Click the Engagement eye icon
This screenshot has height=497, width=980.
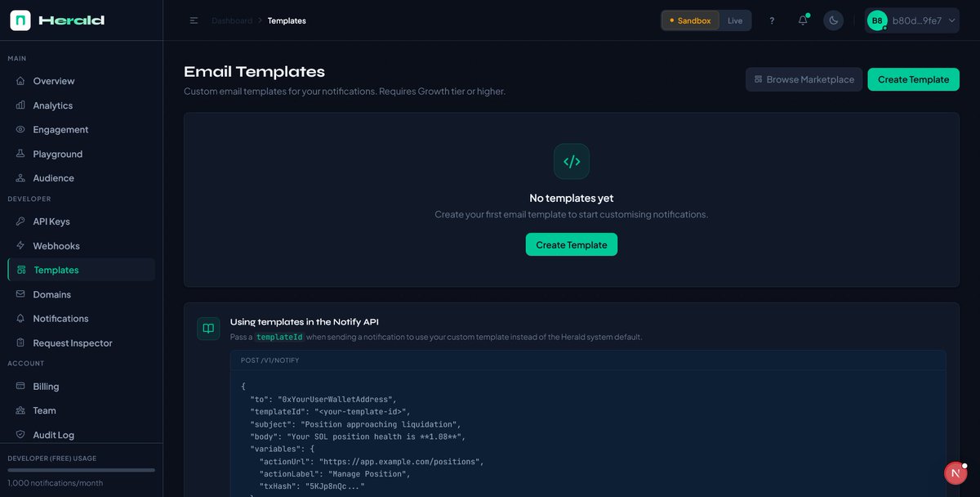point(20,129)
